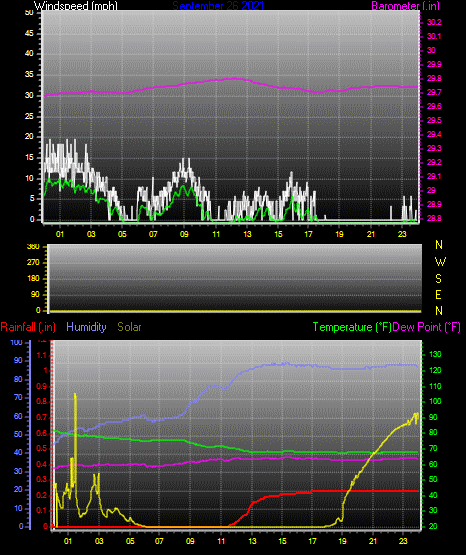
Task: Click 110 on the temperature axis
Action: pos(435,386)
